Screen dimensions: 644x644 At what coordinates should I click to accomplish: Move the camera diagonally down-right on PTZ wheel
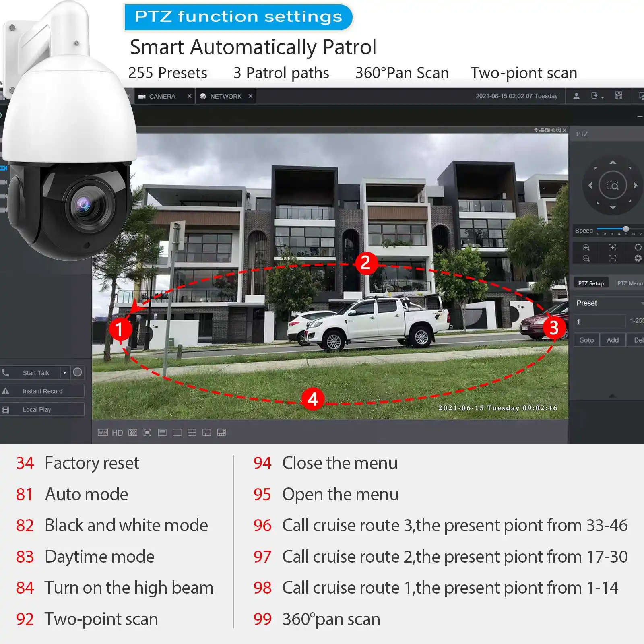(x=630, y=201)
